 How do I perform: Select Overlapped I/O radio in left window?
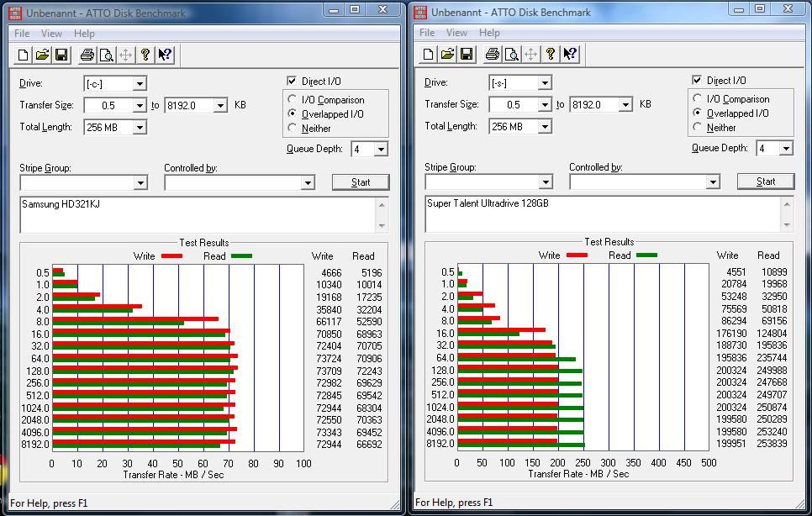[x=292, y=113]
